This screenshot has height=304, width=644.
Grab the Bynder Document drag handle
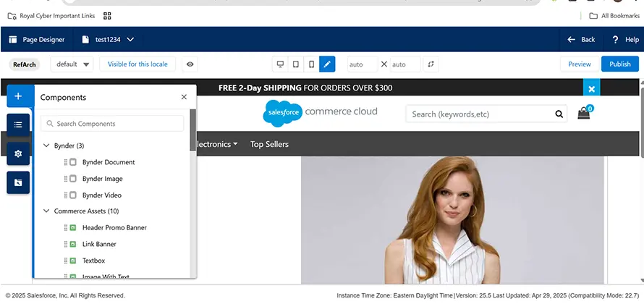(66, 162)
